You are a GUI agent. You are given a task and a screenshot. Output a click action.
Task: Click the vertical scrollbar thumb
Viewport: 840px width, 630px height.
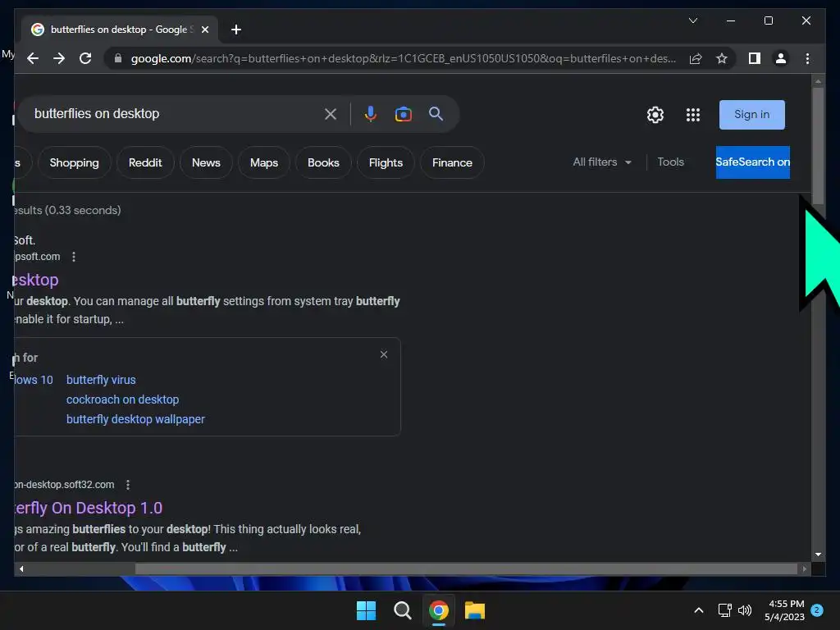[818, 146]
